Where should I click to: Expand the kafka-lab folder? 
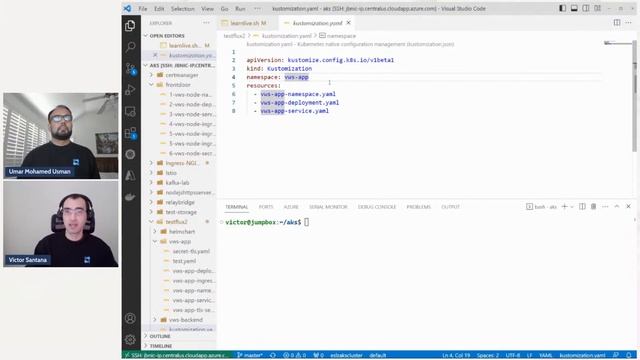coord(151,183)
